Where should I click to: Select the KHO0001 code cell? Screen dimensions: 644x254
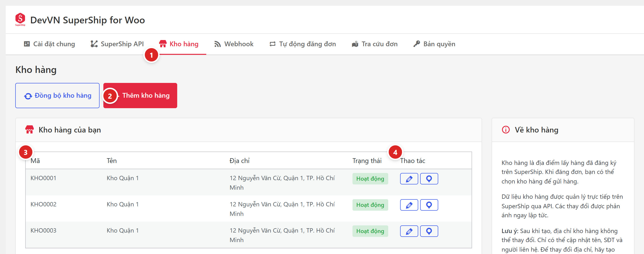click(x=44, y=178)
